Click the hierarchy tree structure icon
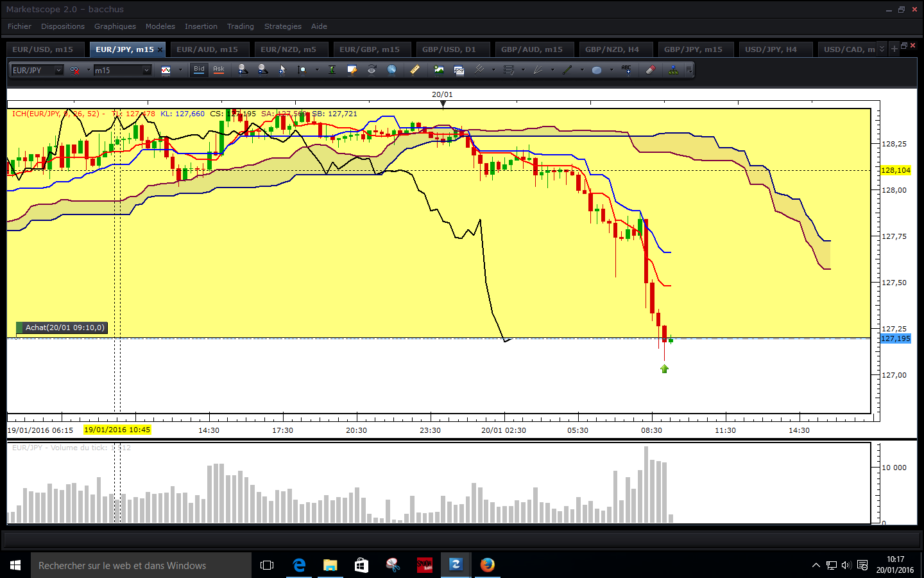The width and height of the screenshot is (924, 578). pyautogui.click(x=673, y=69)
